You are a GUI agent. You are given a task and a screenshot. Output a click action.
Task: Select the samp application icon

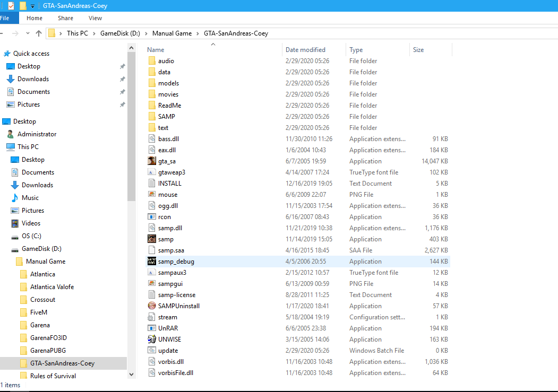152,239
